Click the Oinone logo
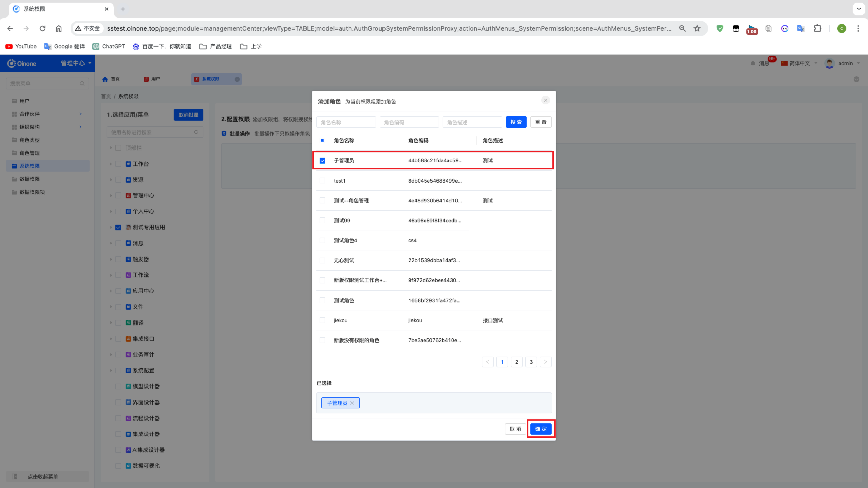The image size is (868, 488). click(x=22, y=63)
